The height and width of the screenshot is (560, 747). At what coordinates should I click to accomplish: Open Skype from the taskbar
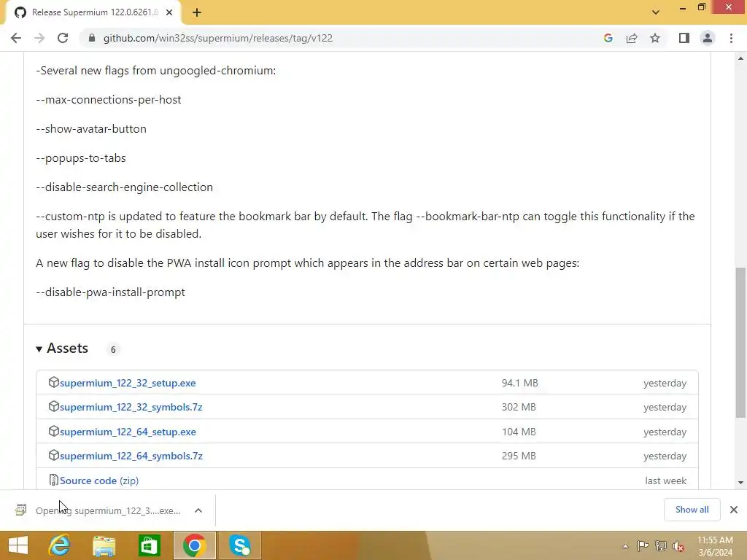click(x=239, y=545)
